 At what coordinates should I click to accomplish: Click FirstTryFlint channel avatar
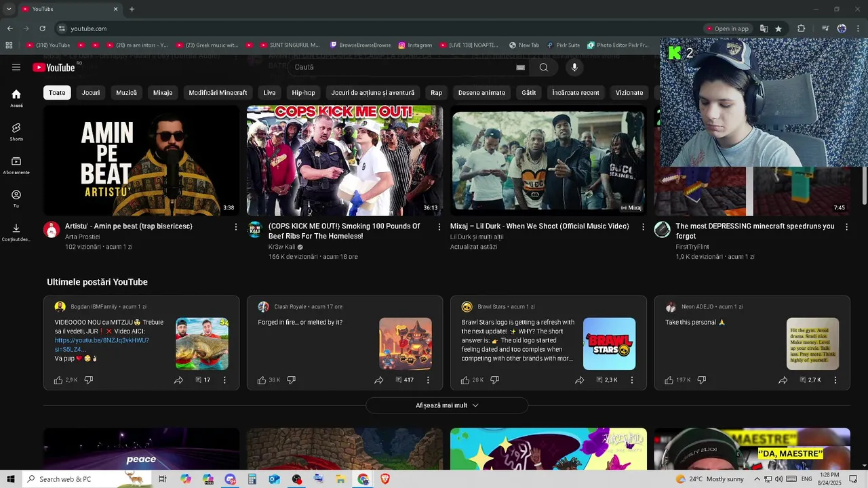(662, 229)
